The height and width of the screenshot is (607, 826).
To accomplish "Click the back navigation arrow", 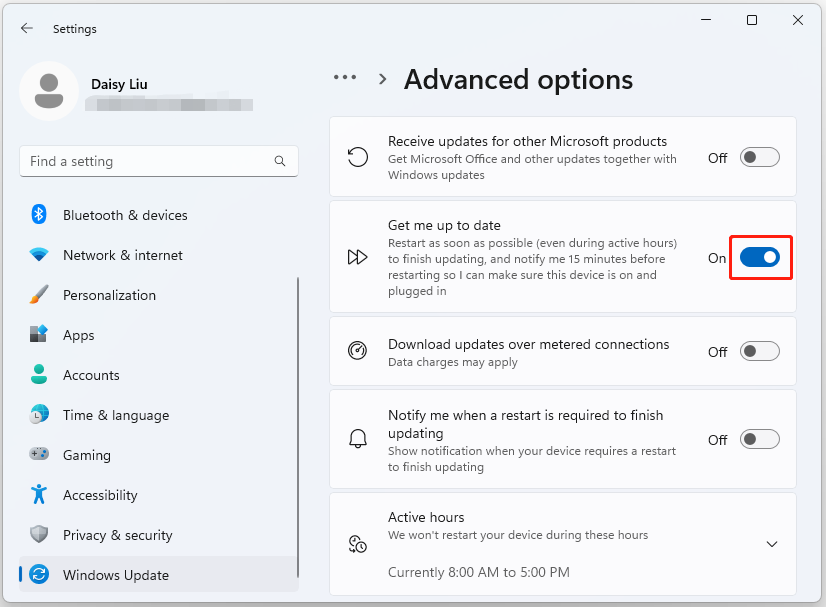I will (26, 28).
